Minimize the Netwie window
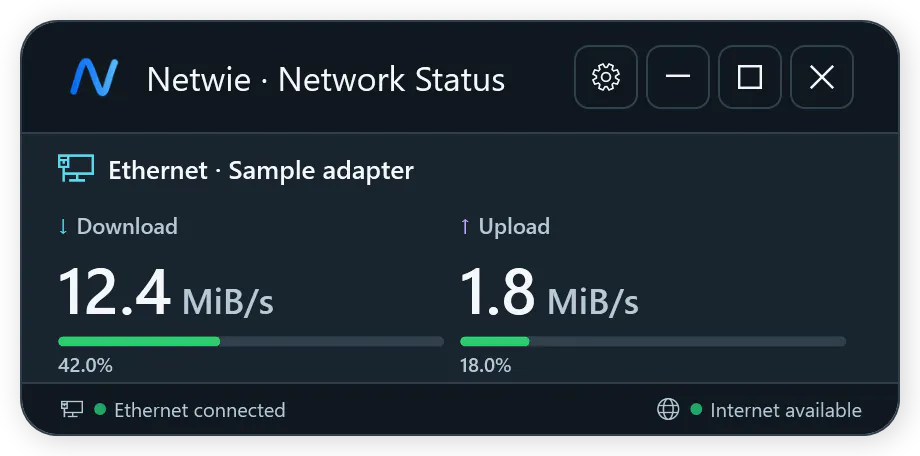Image resolution: width=920 pixels, height=456 pixels. tap(678, 77)
